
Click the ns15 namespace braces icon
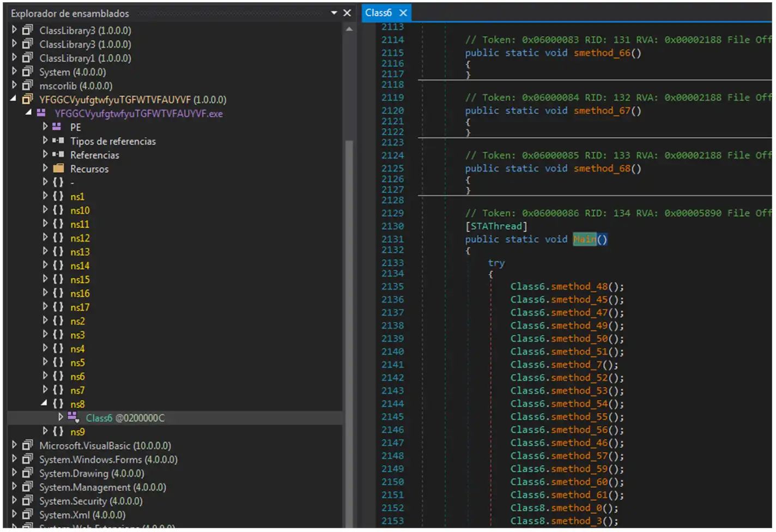click(58, 279)
